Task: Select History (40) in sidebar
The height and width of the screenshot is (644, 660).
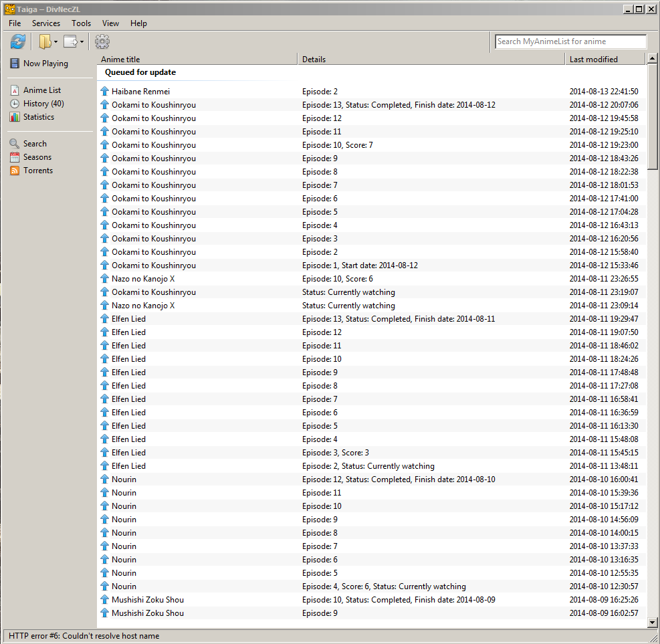Action: [43, 104]
